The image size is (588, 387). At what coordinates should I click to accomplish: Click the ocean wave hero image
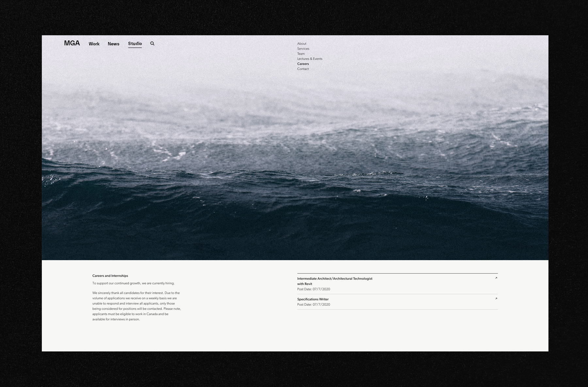coord(295,147)
